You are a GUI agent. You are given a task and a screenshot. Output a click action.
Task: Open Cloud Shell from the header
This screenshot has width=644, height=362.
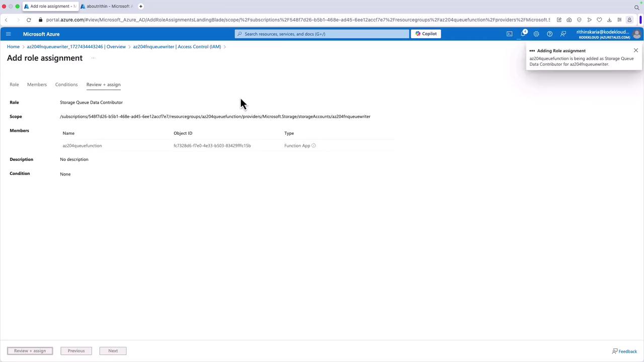pos(509,34)
